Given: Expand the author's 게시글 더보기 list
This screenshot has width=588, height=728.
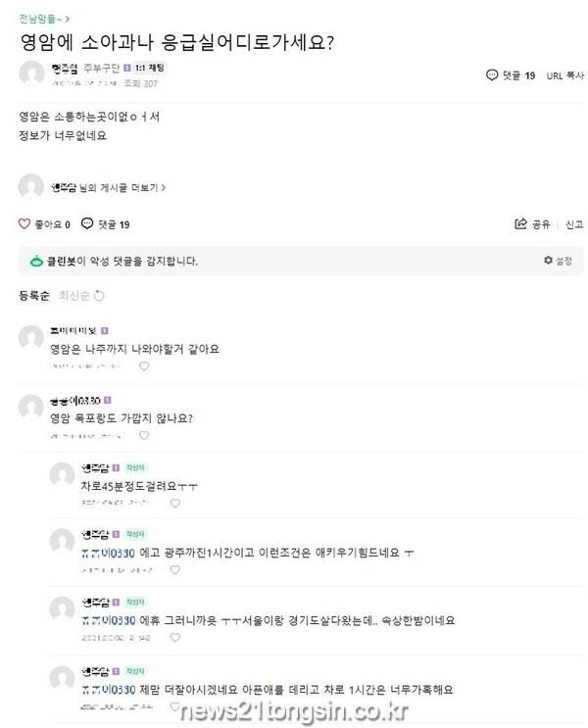Looking at the screenshot, I should [x=124, y=187].
